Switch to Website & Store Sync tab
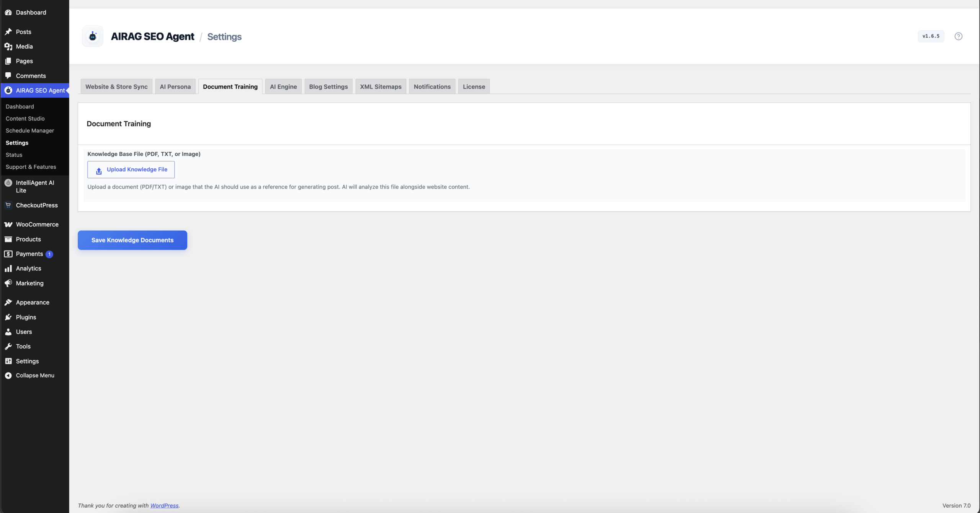 click(116, 86)
